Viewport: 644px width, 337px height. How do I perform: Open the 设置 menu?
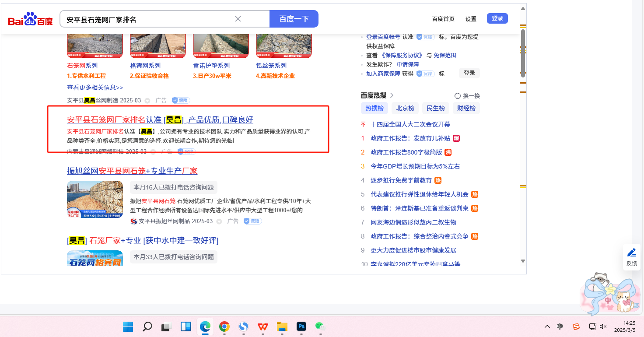point(471,19)
